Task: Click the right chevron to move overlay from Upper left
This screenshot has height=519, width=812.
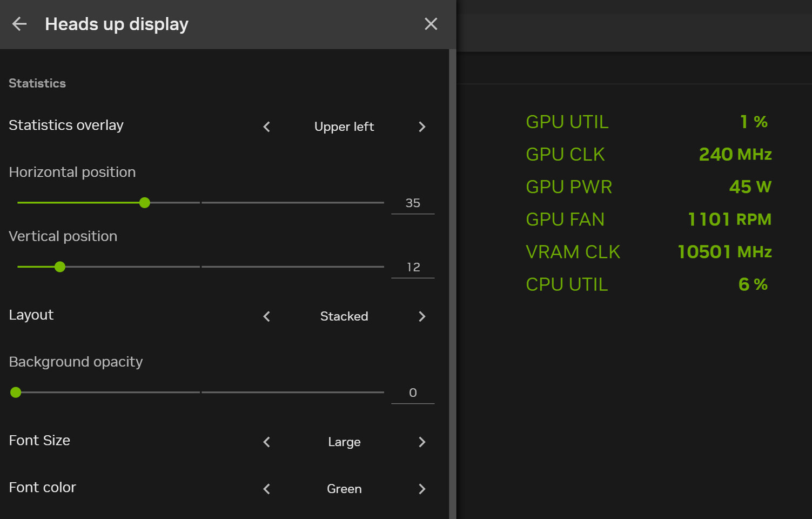Action: tap(422, 127)
